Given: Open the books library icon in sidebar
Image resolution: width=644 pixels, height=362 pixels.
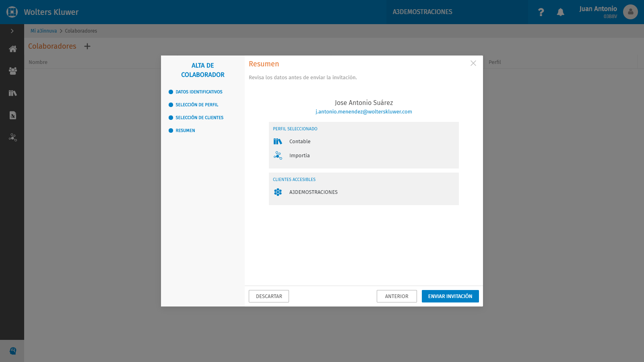Looking at the screenshot, I should point(13,93).
